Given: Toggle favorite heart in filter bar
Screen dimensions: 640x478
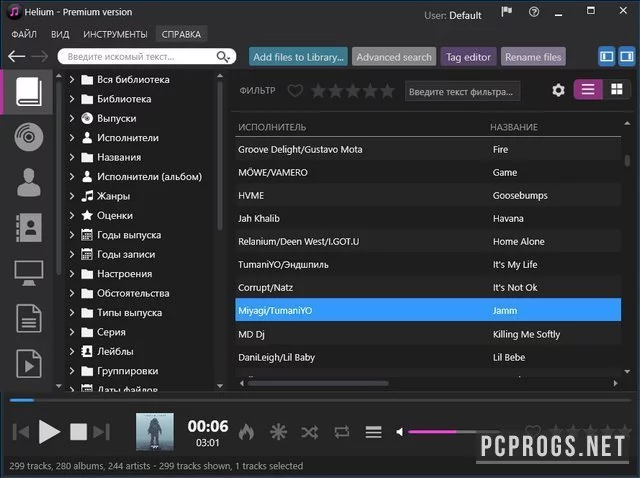Looking at the screenshot, I should click(x=295, y=90).
